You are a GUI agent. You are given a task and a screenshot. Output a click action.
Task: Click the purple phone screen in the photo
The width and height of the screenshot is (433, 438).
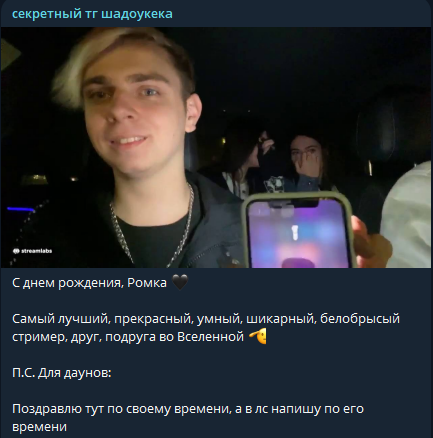[x=298, y=235]
